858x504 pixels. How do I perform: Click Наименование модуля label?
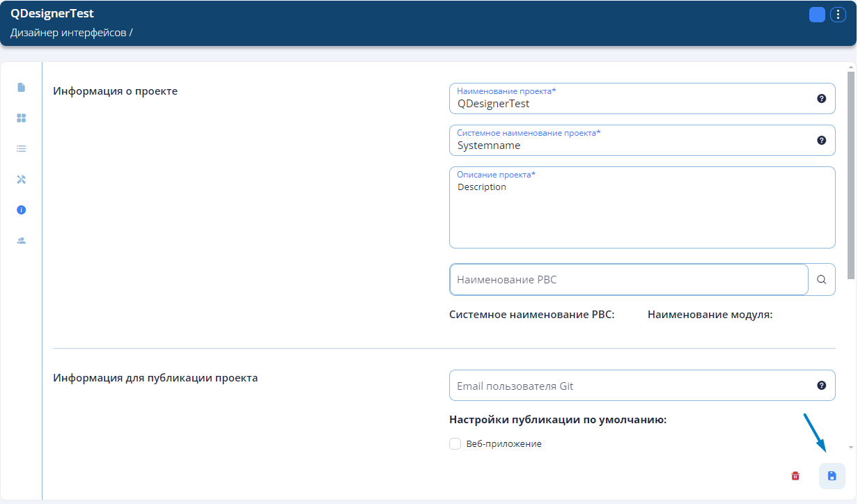(710, 315)
